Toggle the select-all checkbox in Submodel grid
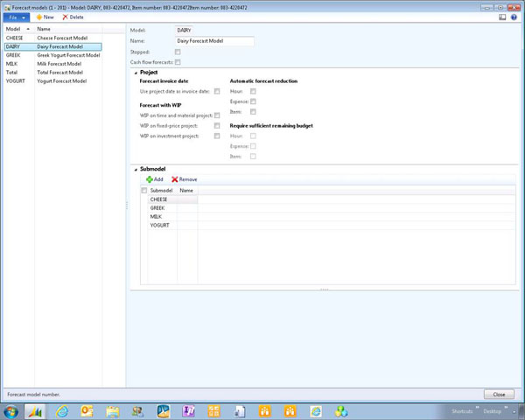 [144, 190]
